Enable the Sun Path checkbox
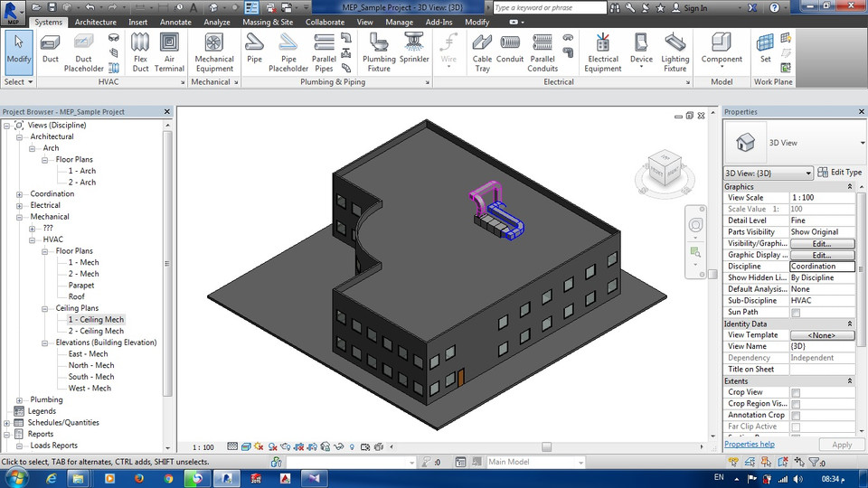The image size is (868, 488). (x=796, y=313)
